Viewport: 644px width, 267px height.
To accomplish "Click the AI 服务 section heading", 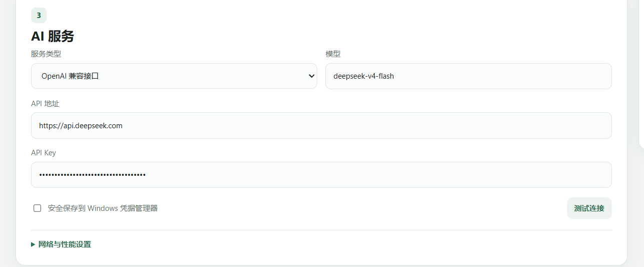I will click(x=53, y=36).
